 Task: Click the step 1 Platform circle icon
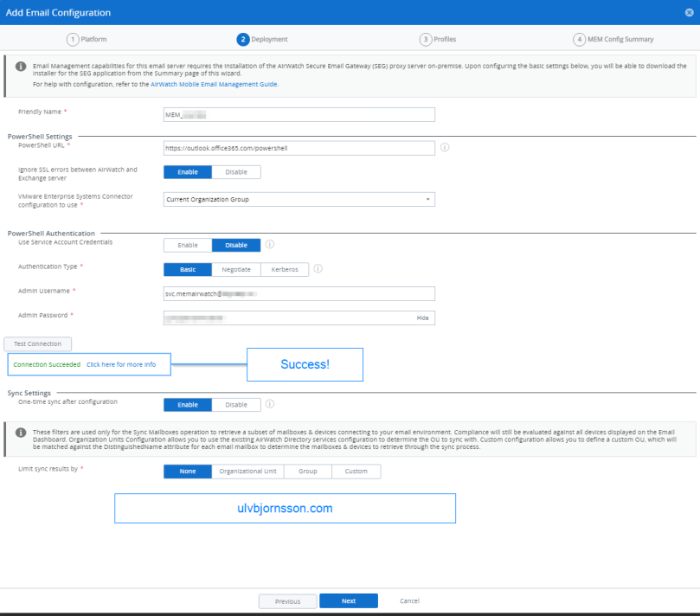[x=71, y=39]
